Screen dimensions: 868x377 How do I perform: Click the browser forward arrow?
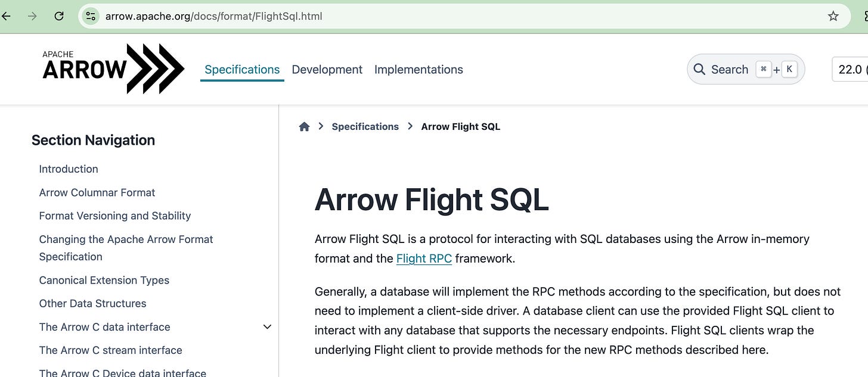click(x=32, y=16)
